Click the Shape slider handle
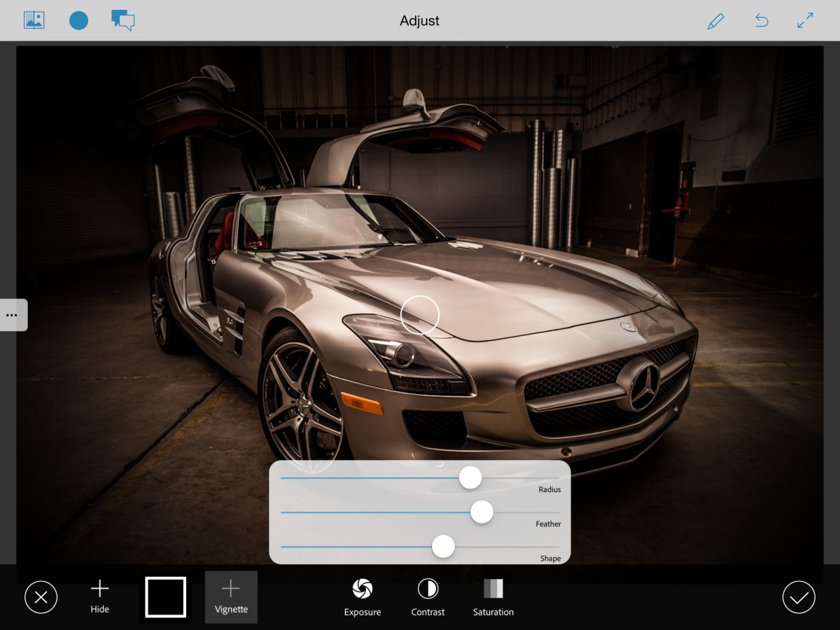Viewport: 840px width, 630px height. click(x=443, y=546)
